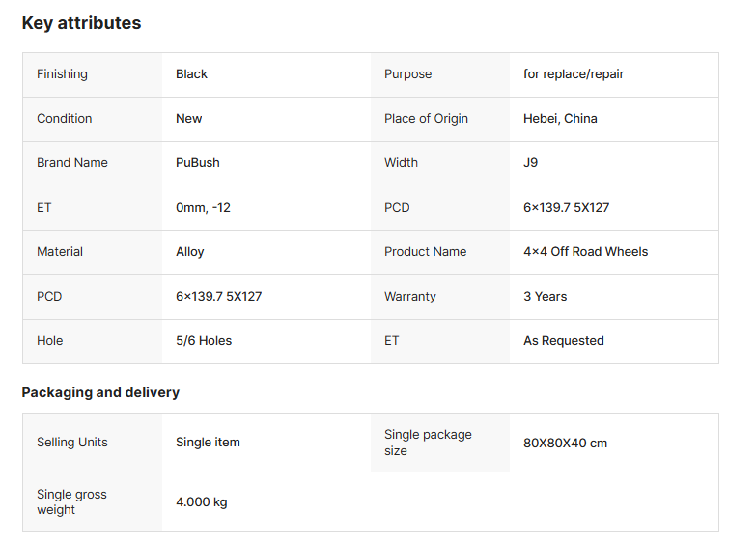Click the Place of Origin label
756x544 pixels.
[426, 119]
